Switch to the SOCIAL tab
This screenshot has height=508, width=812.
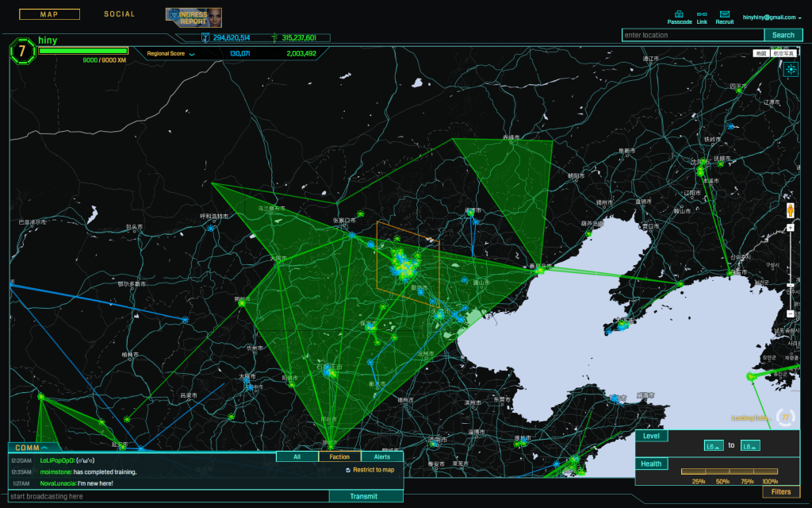pos(119,14)
